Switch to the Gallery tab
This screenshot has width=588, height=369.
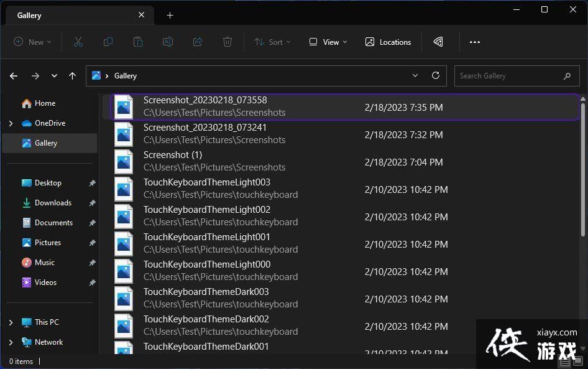point(29,15)
